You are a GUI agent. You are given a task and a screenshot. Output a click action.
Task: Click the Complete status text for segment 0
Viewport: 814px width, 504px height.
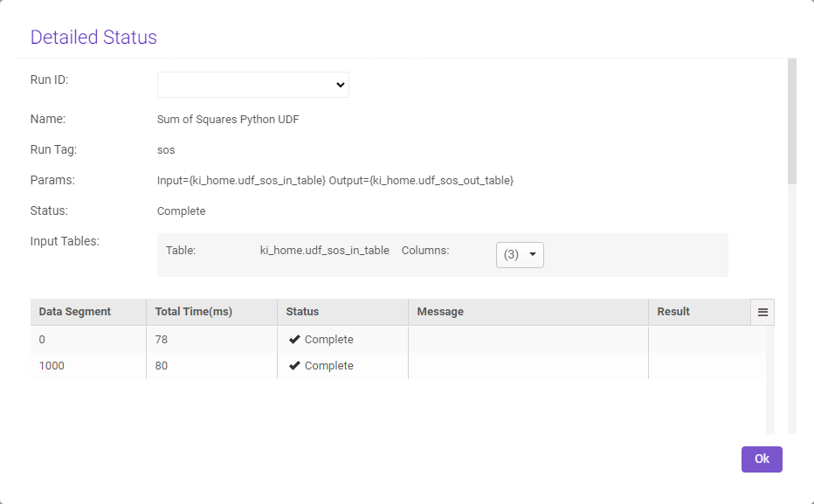click(x=328, y=339)
